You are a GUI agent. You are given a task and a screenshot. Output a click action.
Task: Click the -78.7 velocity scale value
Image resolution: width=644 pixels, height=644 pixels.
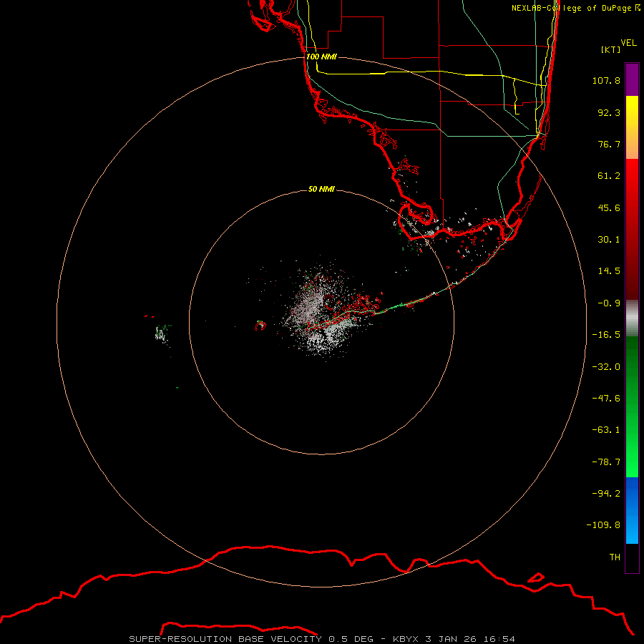(x=606, y=462)
